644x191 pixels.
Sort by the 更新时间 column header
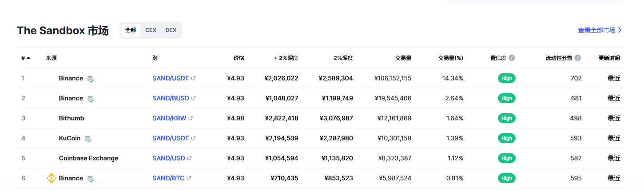[x=609, y=58]
